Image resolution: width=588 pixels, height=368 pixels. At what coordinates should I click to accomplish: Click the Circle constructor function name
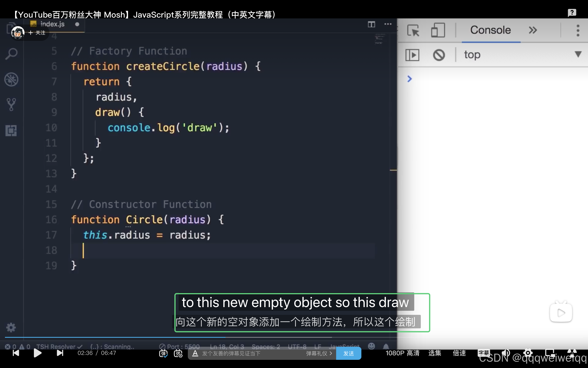[x=144, y=220]
